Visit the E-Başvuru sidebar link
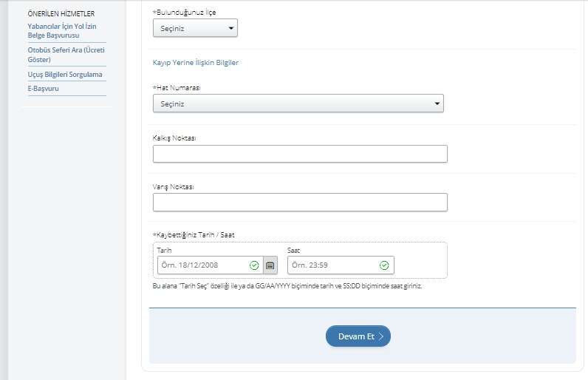Screen dimensions: 588x380 (x=43, y=89)
